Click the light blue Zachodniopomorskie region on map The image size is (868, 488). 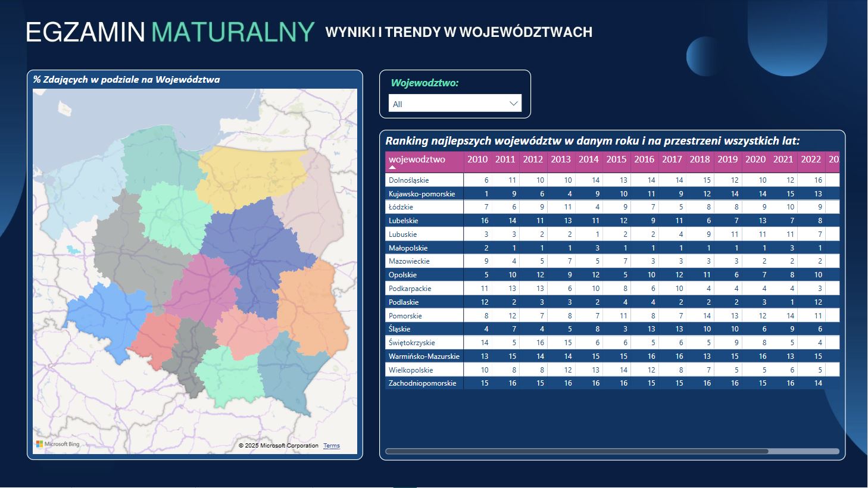click(x=83, y=190)
